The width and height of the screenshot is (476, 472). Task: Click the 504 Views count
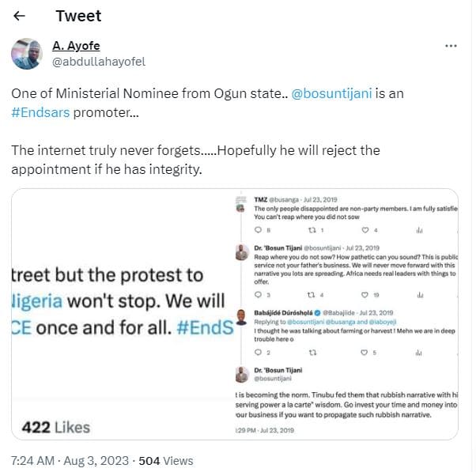(166, 461)
